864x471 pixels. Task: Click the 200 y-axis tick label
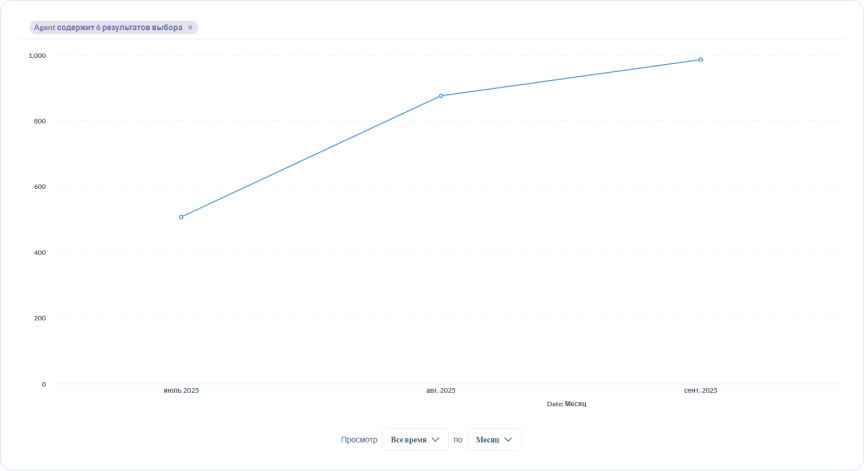point(39,318)
